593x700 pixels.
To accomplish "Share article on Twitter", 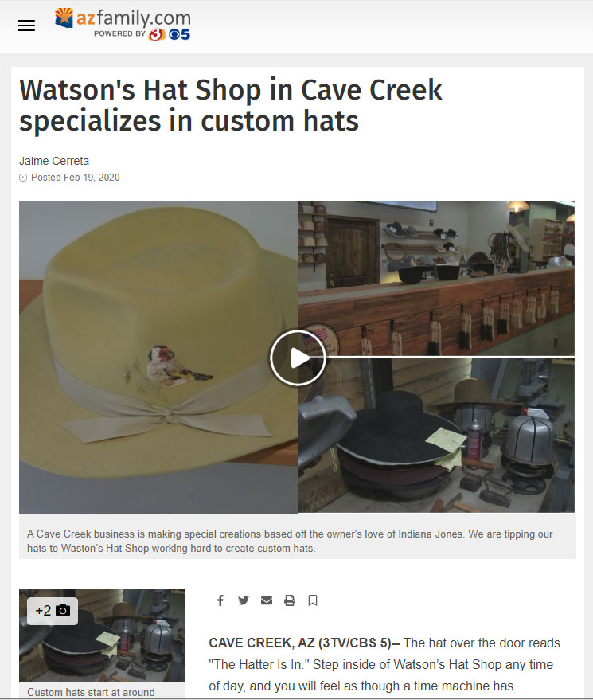I will coord(244,600).
